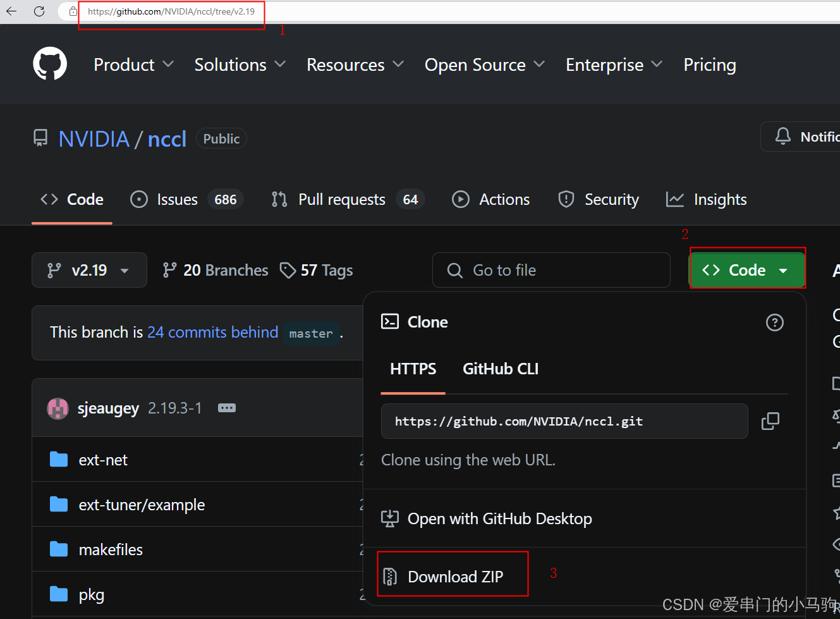Click the master branch label

pos(311,333)
